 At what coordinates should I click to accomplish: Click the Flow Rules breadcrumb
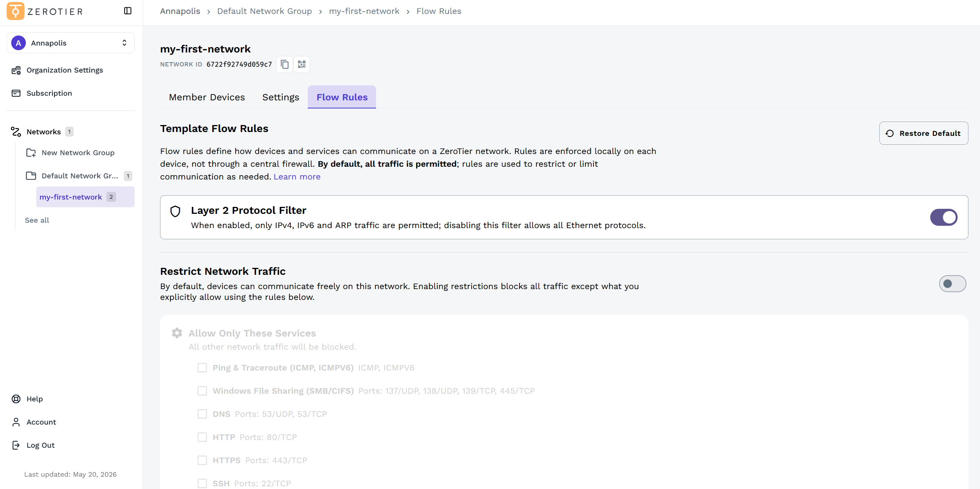(x=439, y=11)
